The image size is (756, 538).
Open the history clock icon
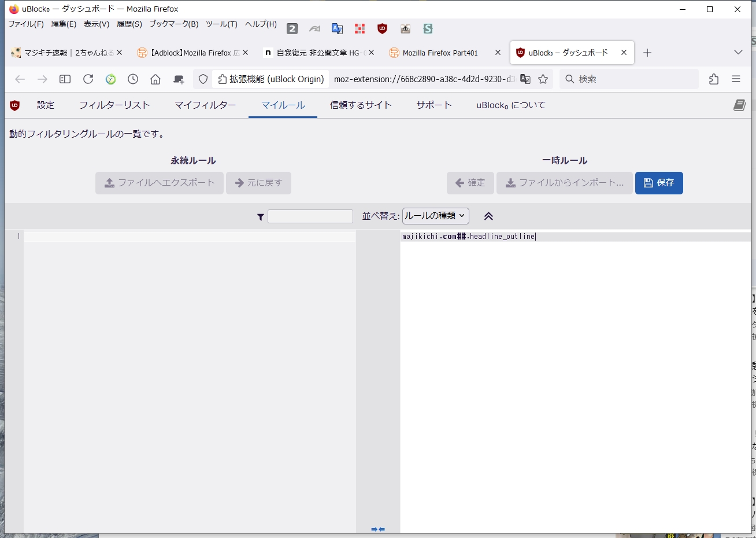pyautogui.click(x=133, y=79)
